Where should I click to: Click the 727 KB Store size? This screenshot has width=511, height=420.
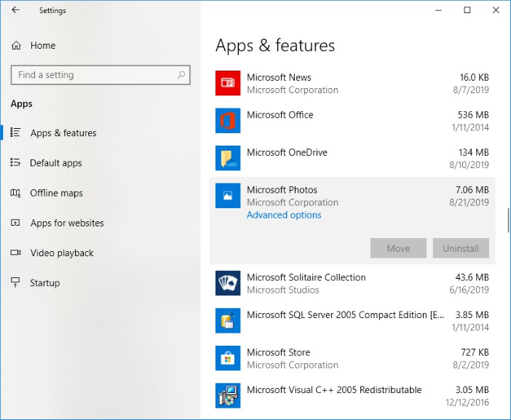pyautogui.click(x=475, y=352)
